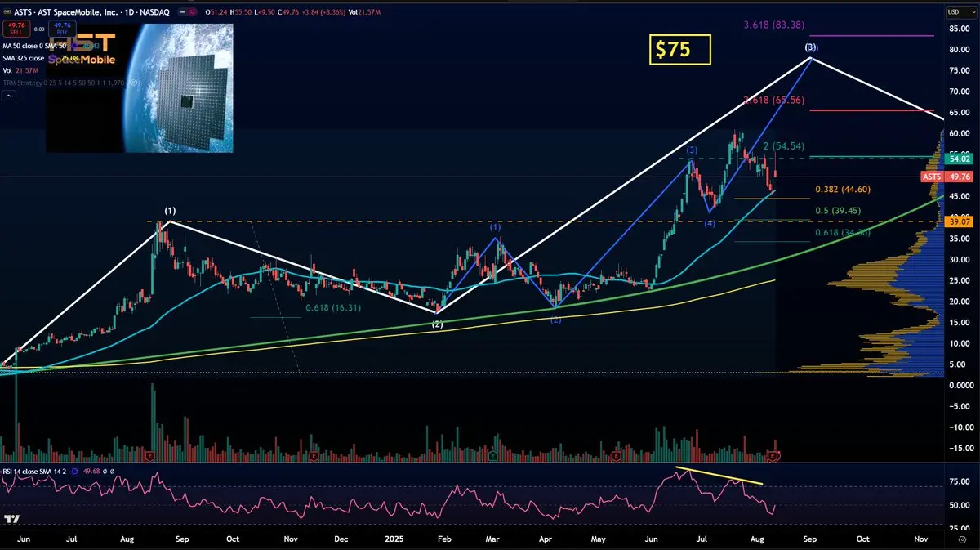The image size is (980, 550).
Task: Click the 2.618 (65.56) Fibonacci label
Action: 775,101
